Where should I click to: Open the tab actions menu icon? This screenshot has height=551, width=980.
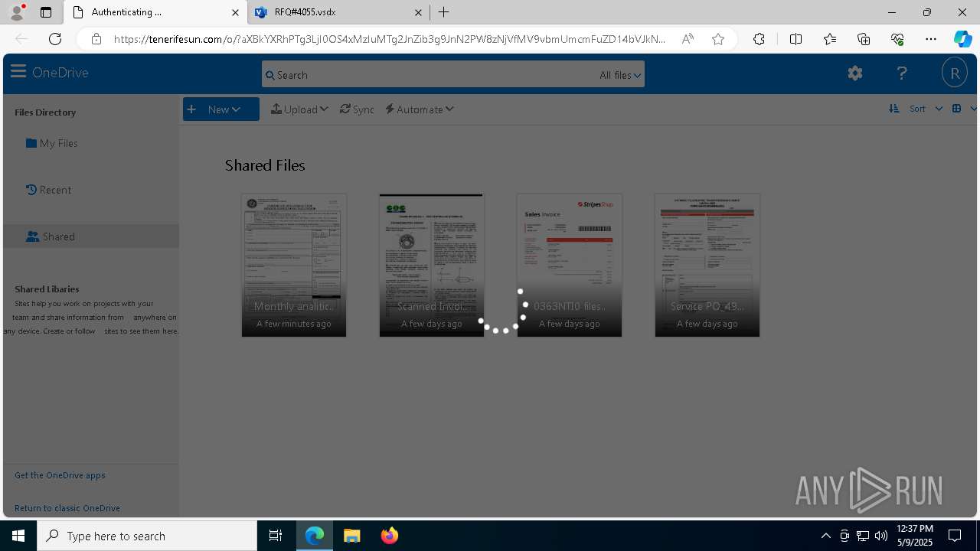46,12
